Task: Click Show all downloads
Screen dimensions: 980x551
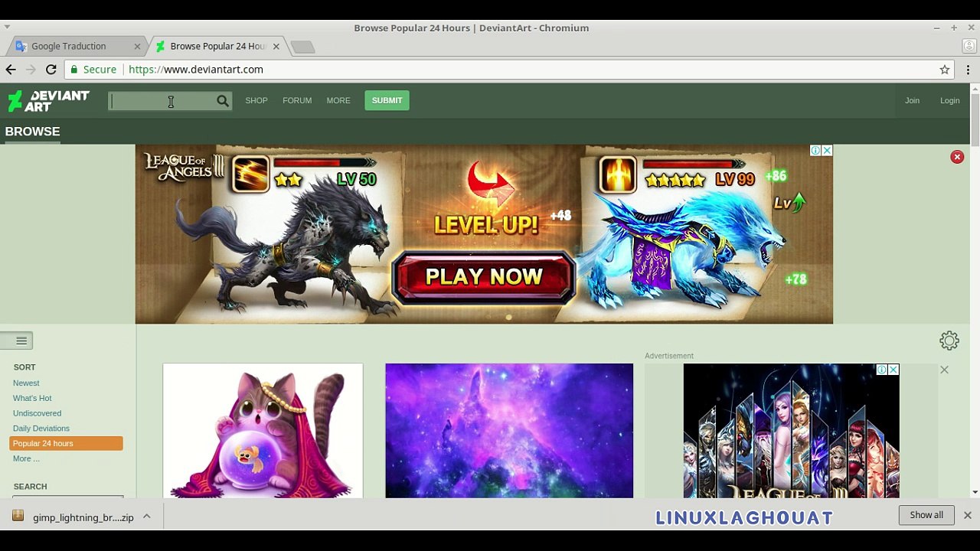Action: [x=926, y=515]
